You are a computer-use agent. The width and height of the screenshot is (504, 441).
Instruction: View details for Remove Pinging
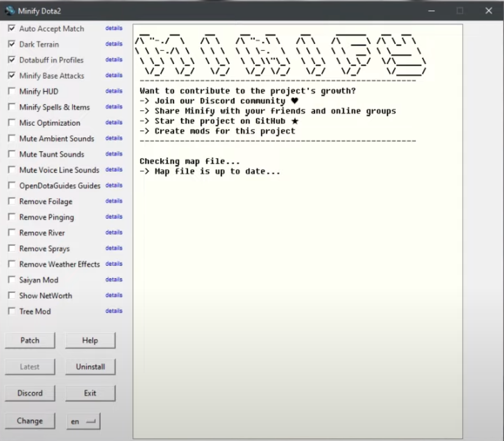(x=114, y=217)
